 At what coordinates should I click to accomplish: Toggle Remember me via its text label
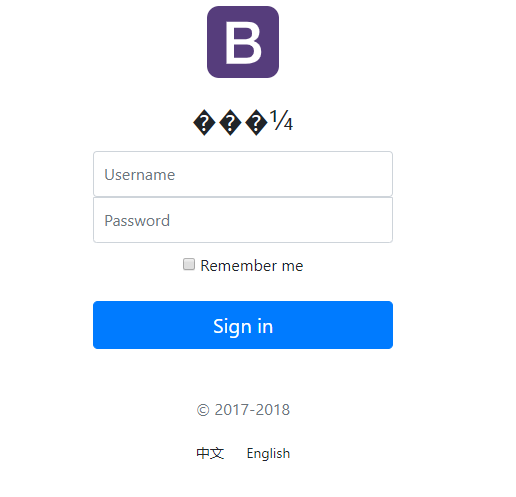252,266
